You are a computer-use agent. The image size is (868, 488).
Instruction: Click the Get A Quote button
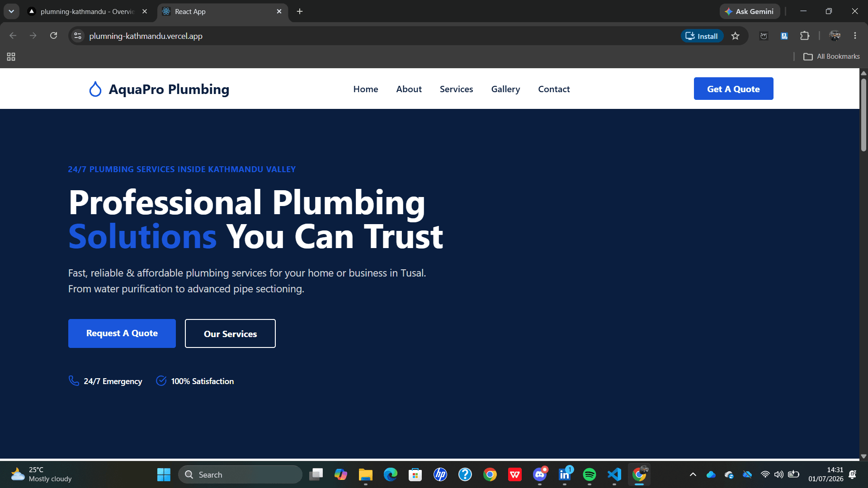pos(733,89)
